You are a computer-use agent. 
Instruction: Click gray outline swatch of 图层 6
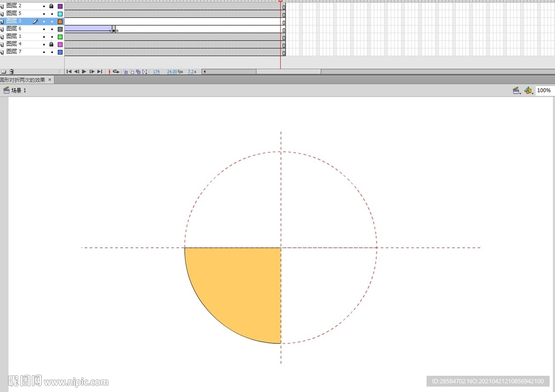point(60,29)
